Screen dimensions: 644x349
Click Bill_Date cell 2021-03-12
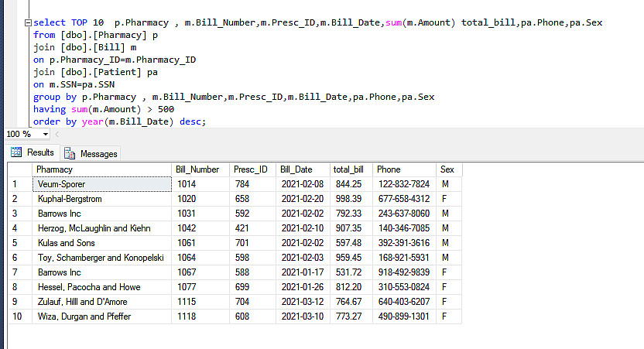click(303, 302)
